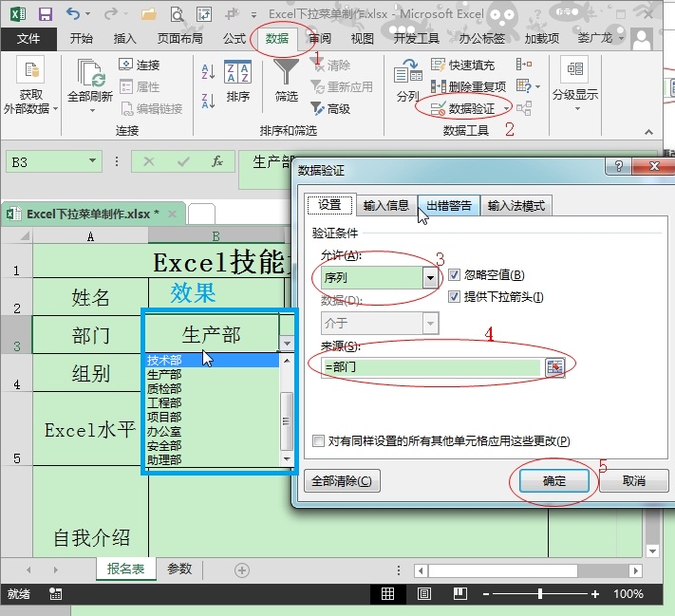Switch to IME Mode tab
Screen dimensions: 675x616
pos(516,206)
